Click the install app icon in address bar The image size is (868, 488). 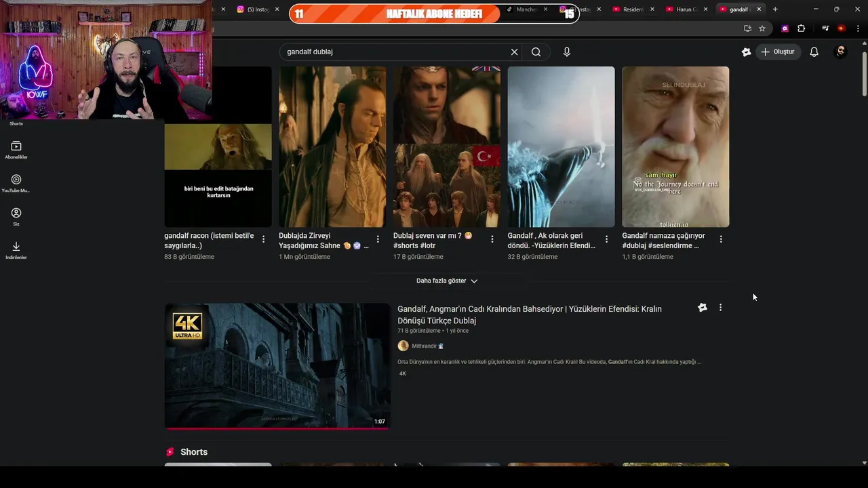747,28
